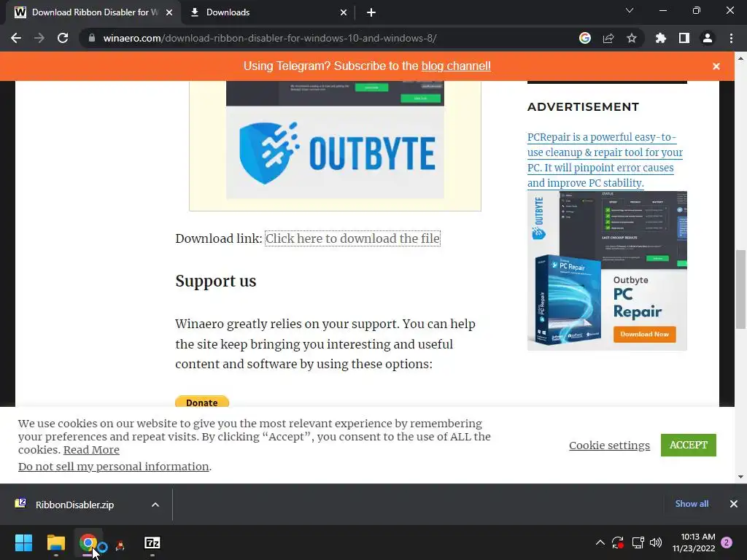Go back to the previous page
Viewport: 747px width, 560px height.
pyautogui.click(x=16, y=38)
